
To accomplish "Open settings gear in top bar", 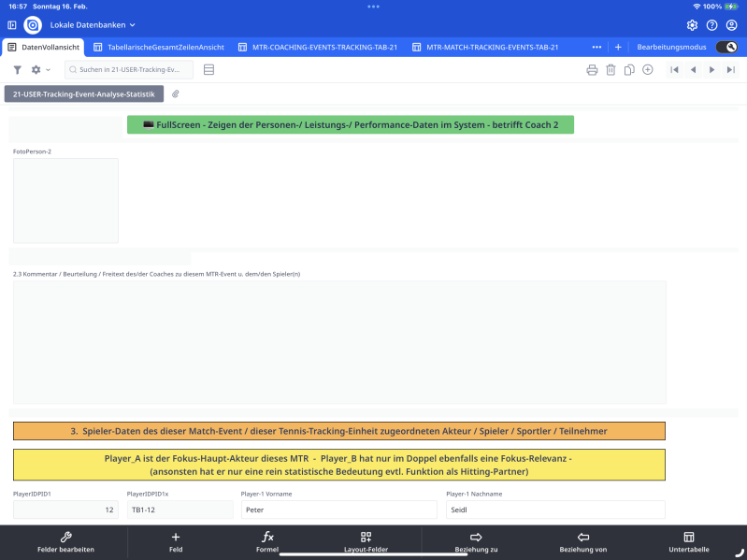I will click(692, 25).
